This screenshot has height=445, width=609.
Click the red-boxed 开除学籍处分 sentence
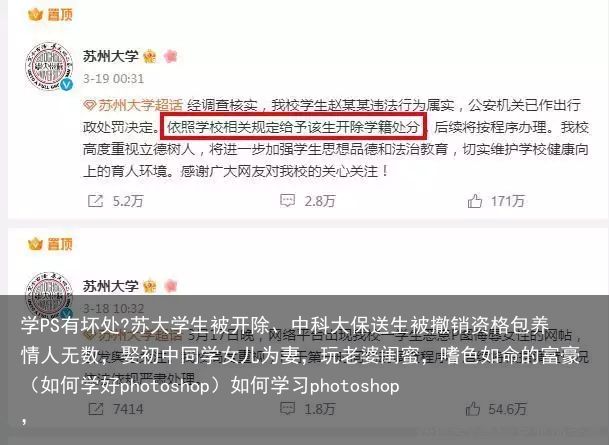[294, 126]
